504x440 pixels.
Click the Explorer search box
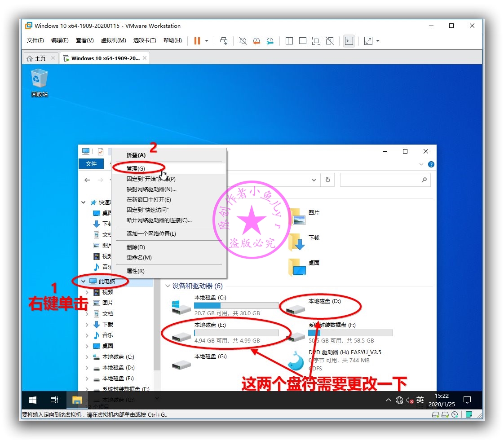[x=385, y=180]
